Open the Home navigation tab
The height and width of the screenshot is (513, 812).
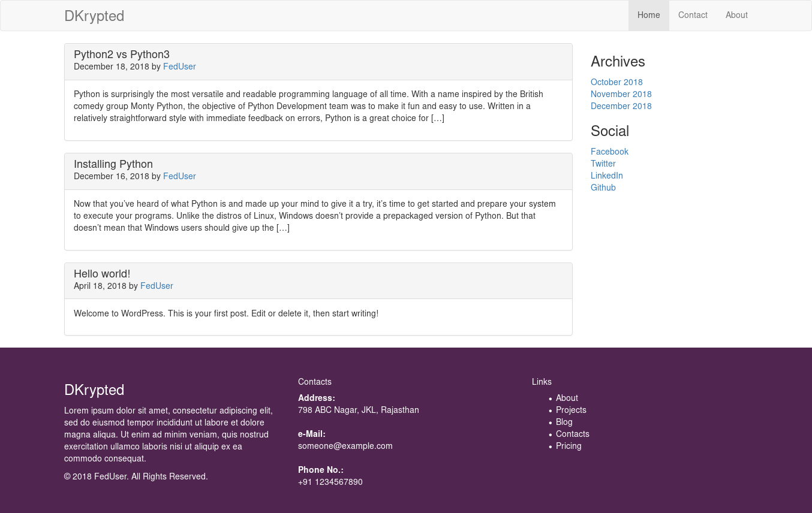click(x=648, y=16)
